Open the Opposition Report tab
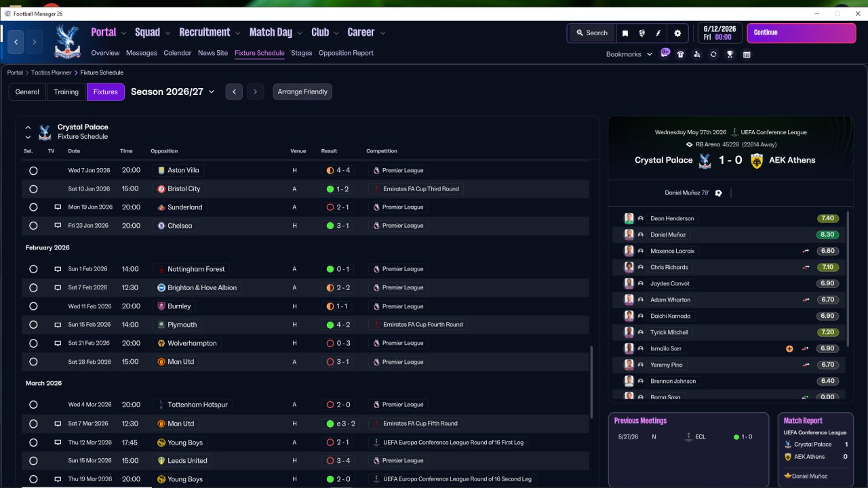868x488 pixels. 346,53
